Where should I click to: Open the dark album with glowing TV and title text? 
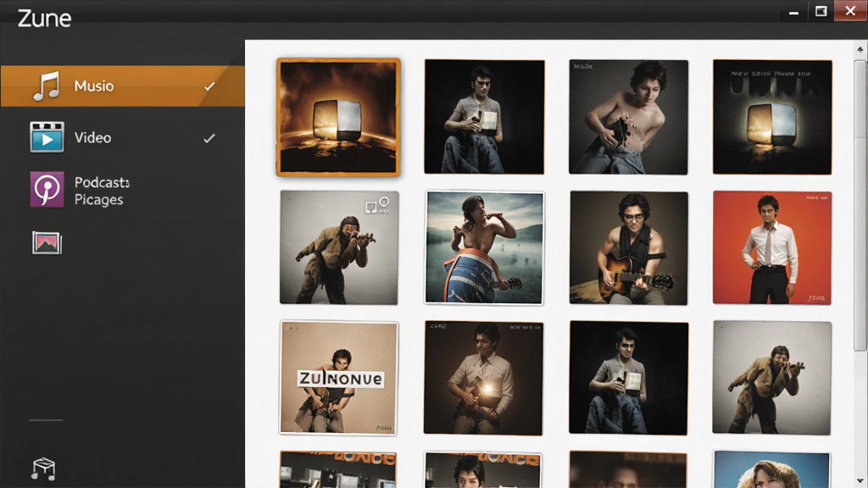pos(772,117)
